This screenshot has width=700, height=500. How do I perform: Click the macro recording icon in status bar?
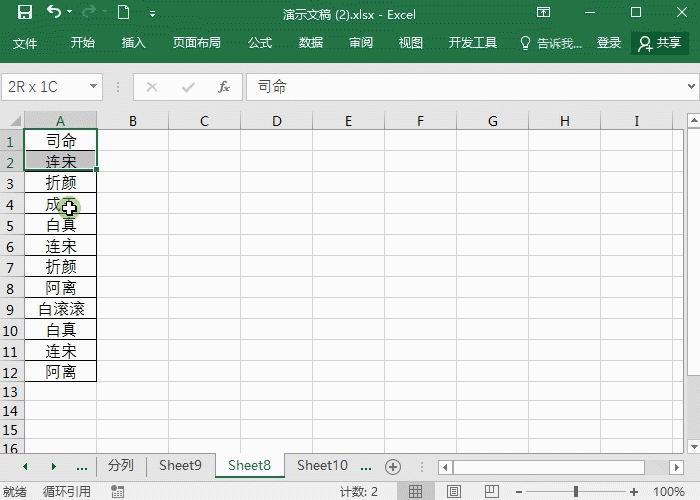(x=118, y=492)
